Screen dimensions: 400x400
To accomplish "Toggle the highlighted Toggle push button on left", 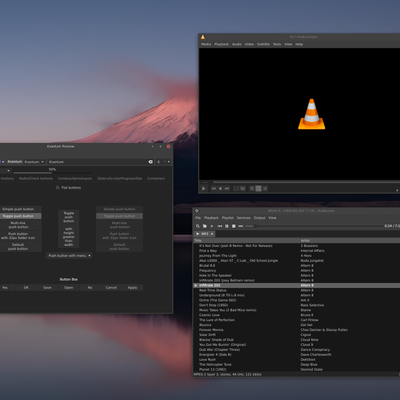I will click(21, 216).
